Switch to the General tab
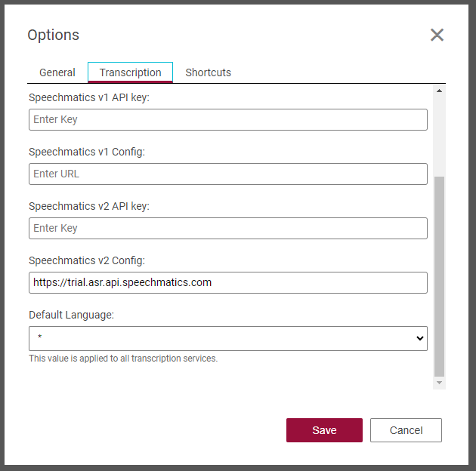476x471 pixels. [x=57, y=72]
